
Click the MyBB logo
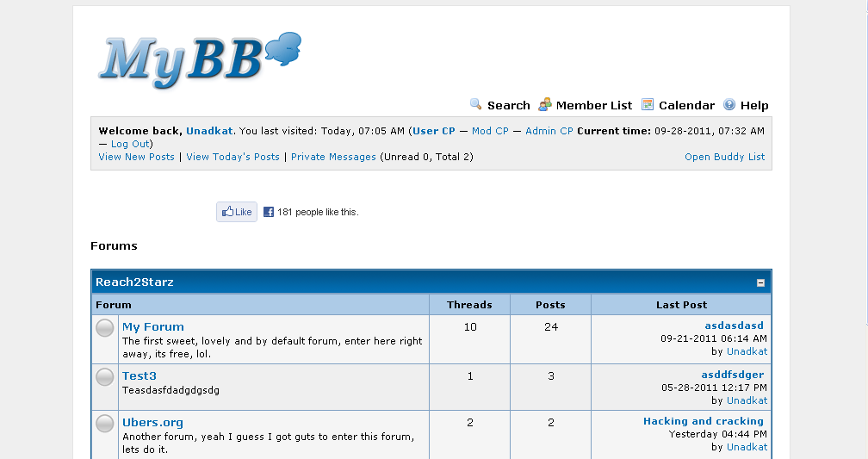tap(200, 60)
